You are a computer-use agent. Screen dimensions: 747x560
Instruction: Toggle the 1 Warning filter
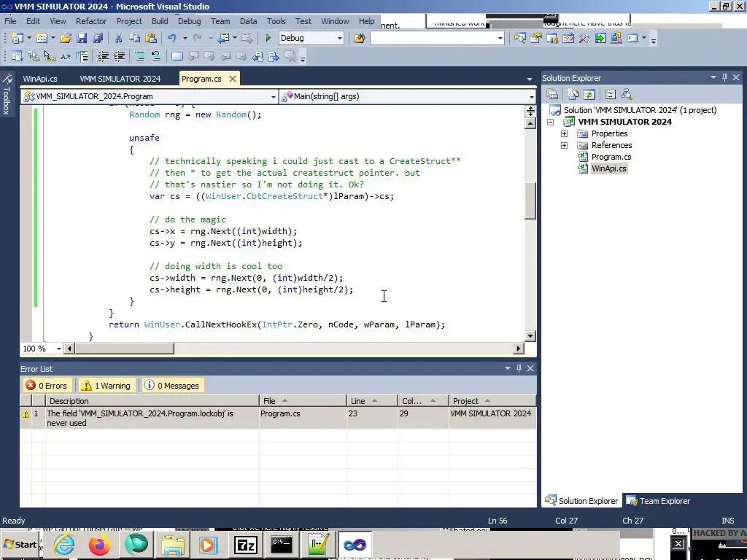(107, 386)
